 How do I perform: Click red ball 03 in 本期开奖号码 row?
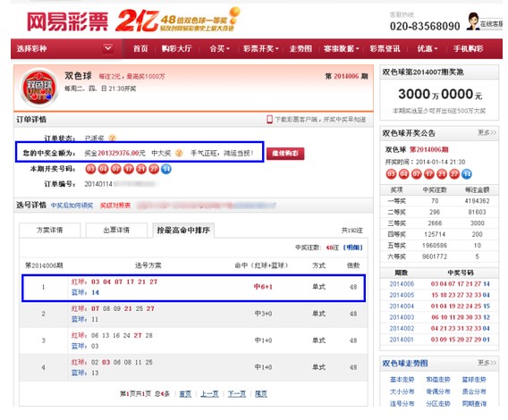tap(90, 169)
